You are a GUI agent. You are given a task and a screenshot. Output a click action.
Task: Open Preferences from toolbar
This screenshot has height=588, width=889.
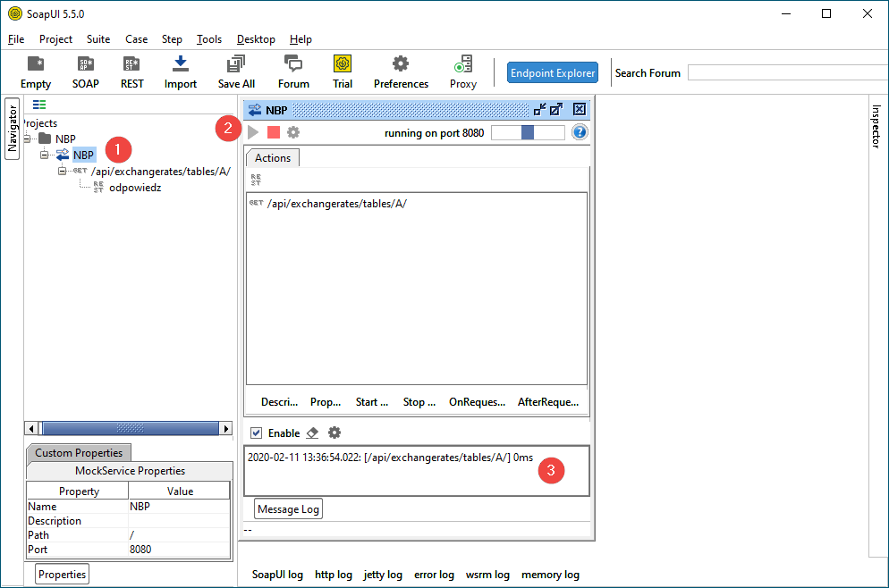pos(401,72)
